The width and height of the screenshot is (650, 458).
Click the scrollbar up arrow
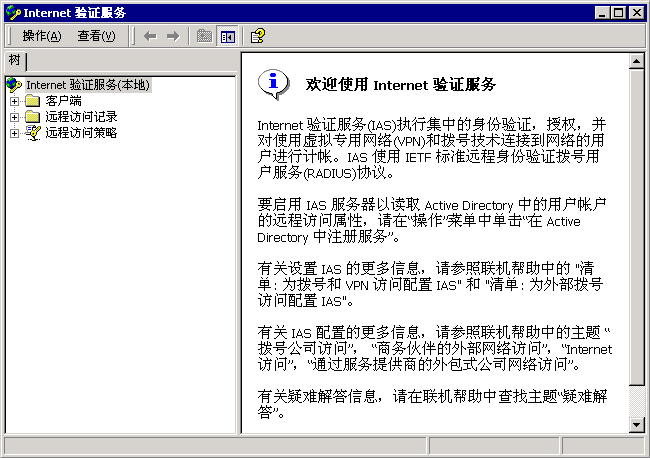636,61
